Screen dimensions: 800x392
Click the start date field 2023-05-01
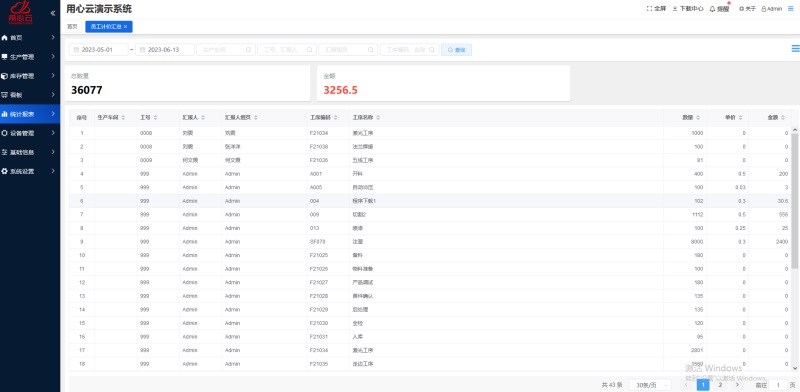[99, 50]
